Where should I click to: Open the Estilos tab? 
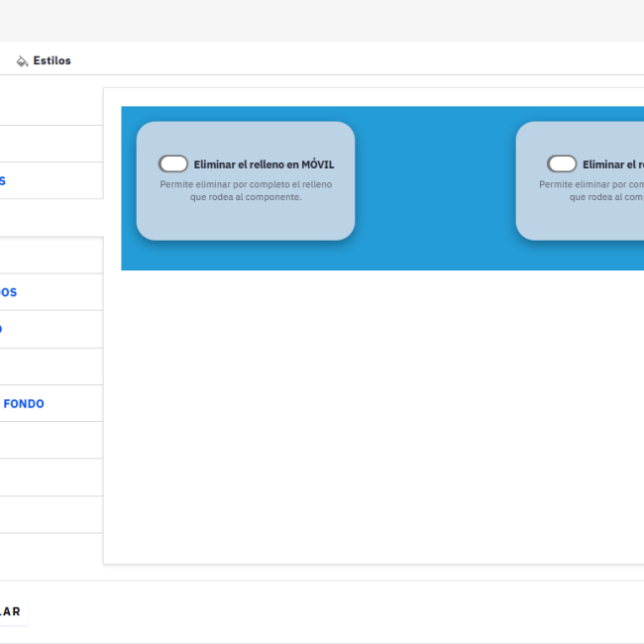pyautogui.click(x=44, y=60)
